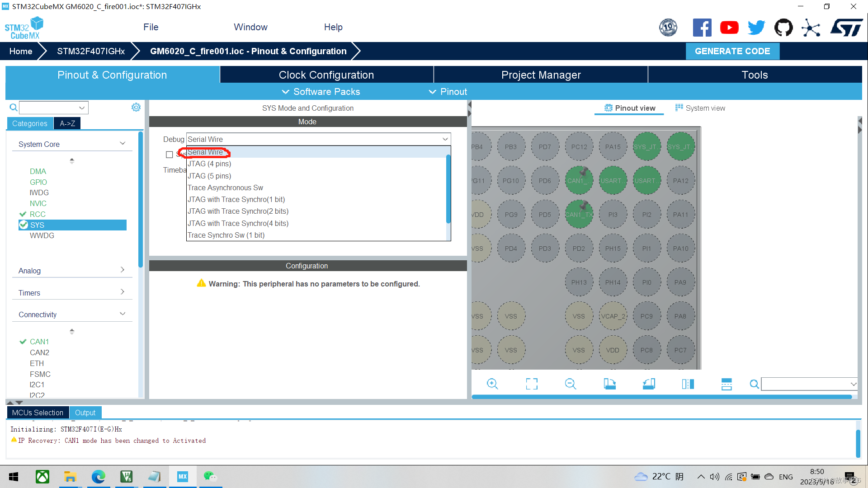The image size is (868, 488).
Task: Switch to MCUs Selection tab
Action: tap(38, 413)
